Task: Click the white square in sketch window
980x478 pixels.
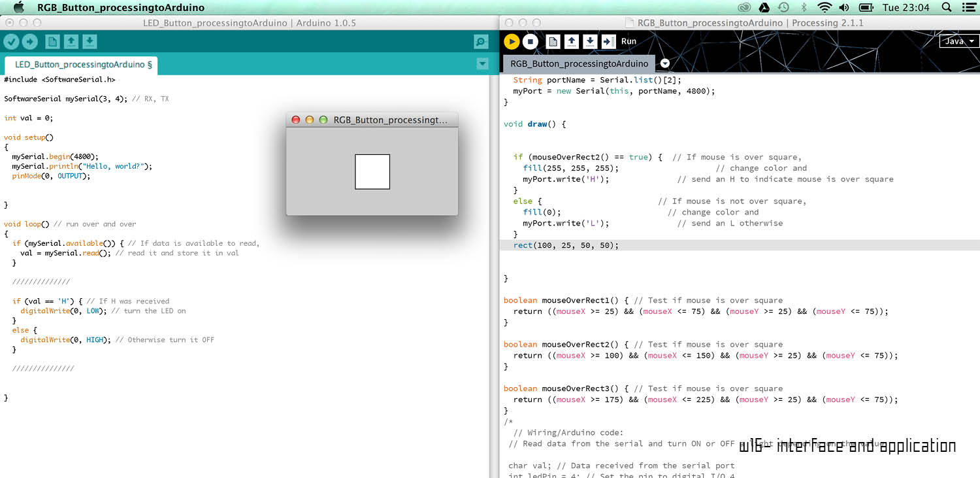Action: [372, 172]
